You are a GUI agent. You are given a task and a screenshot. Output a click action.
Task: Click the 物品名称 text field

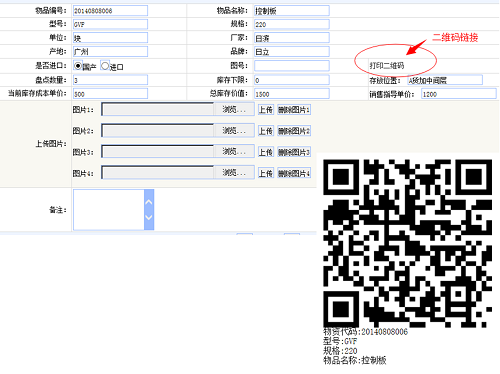click(x=292, y=11)
